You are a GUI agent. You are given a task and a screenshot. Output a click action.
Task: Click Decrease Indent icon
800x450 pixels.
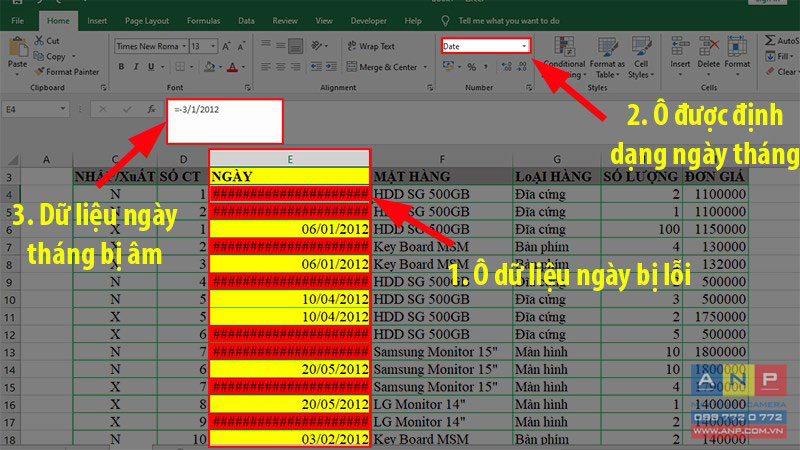pos(316,66)
